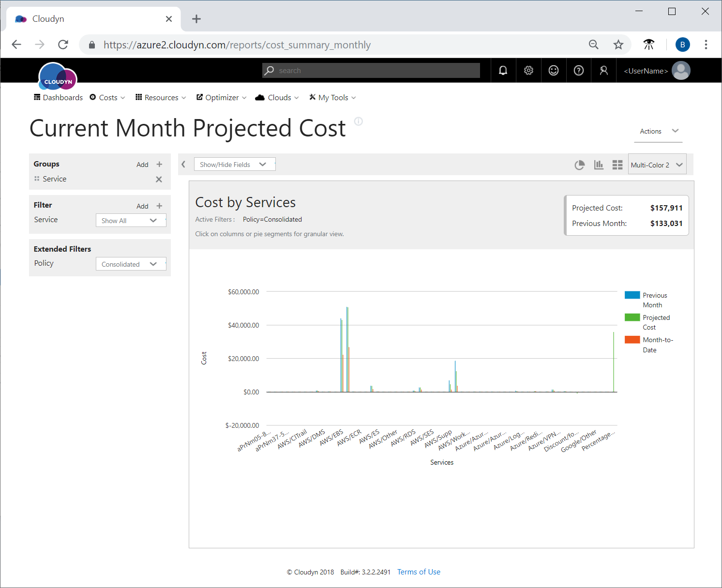The height and width of the screenshot is (588, 722).
Task: Click the AWS/RDS axis label
Action: tap(403, 437)
